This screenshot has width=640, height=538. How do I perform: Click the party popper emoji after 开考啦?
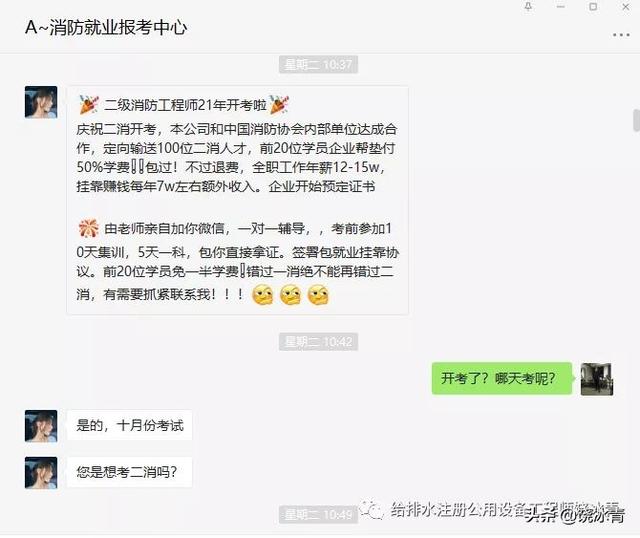279,104
